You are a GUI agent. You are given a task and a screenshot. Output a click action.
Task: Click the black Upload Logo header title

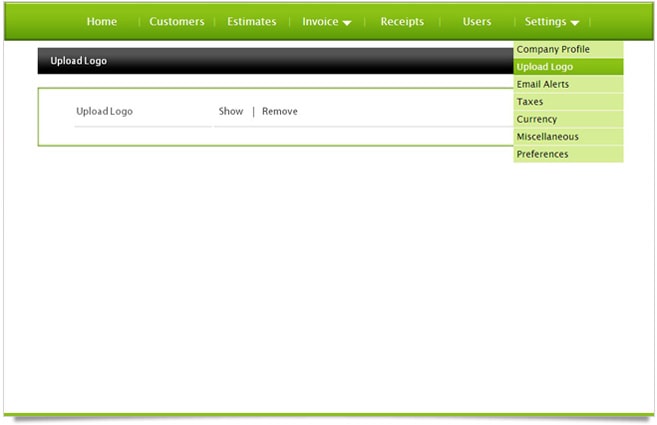78,61
